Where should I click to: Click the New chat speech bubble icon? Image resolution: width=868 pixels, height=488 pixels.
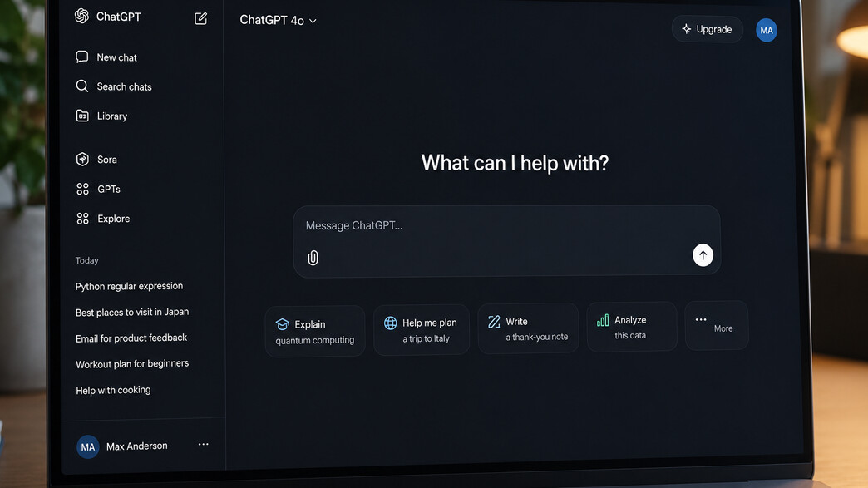[x=82, y=57]
